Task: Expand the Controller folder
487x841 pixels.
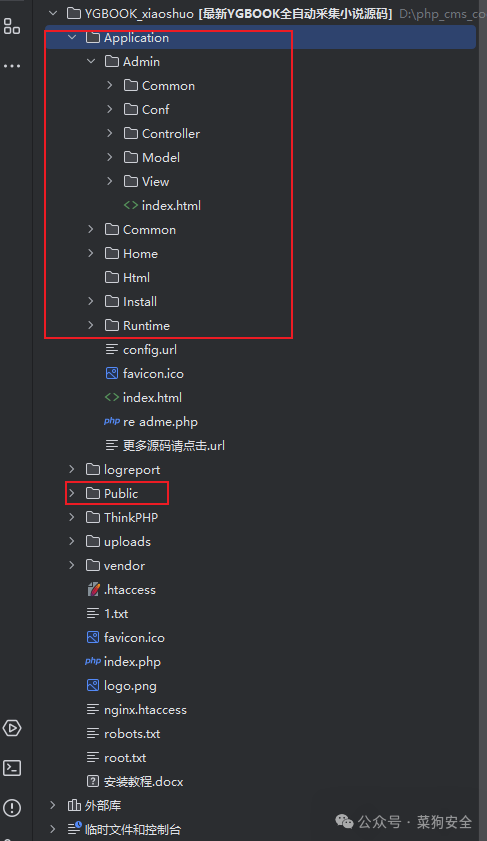Action: (109, 133)
